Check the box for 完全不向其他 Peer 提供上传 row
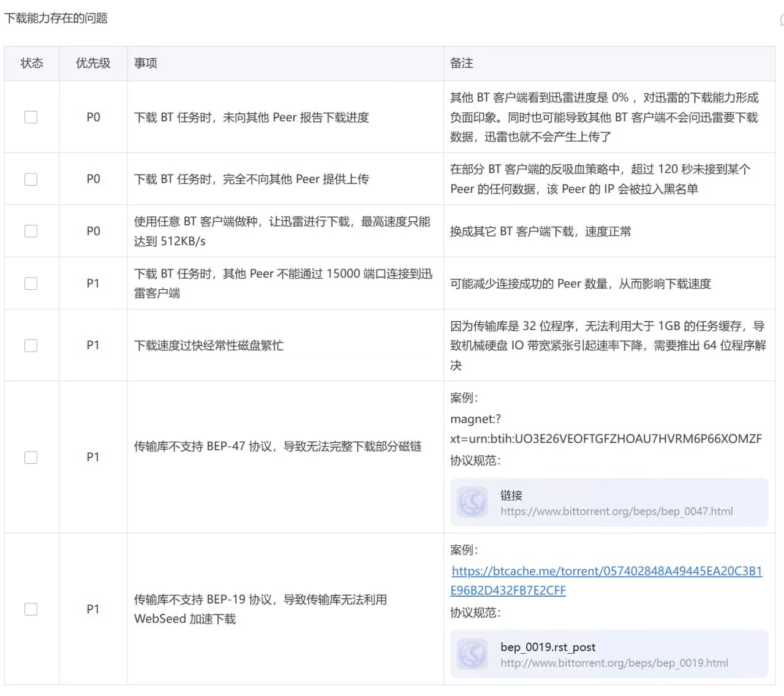The image size is (784, 696). 31,179
